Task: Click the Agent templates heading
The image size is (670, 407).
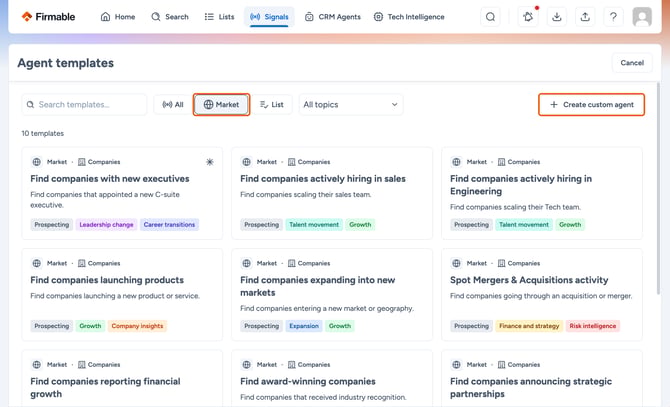Action: 66,63
